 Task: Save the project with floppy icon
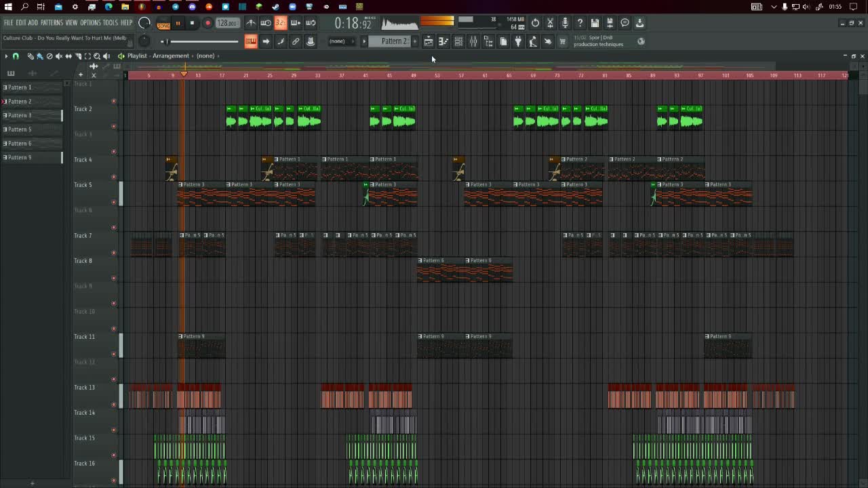[595, 23]
